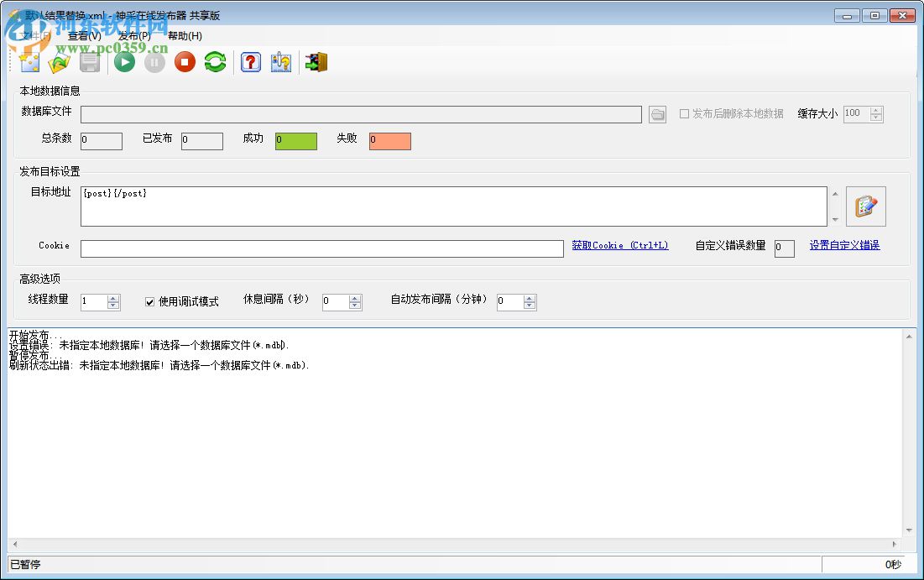Open 设置自定义错误 settings link

[x=844, y=246]
